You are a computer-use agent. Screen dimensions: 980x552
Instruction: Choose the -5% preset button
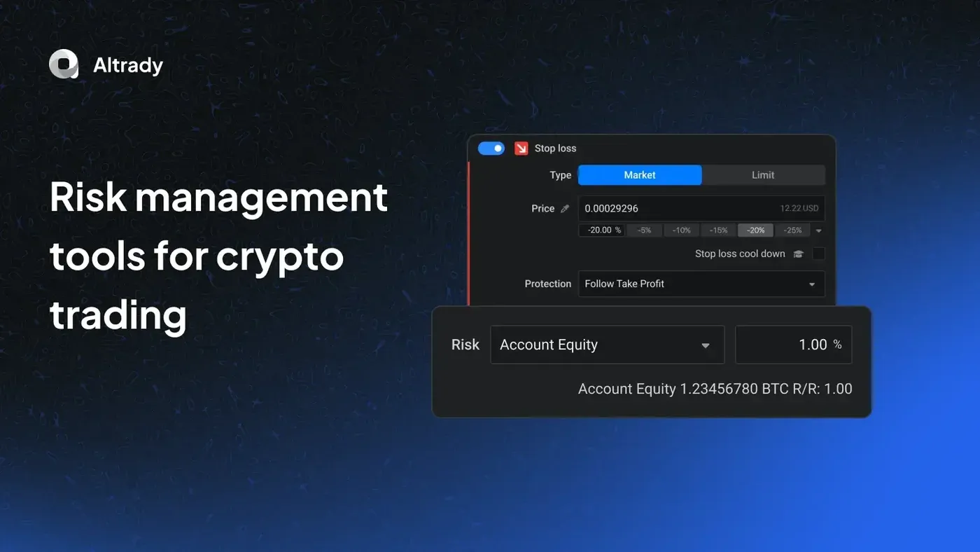[644, 230]
